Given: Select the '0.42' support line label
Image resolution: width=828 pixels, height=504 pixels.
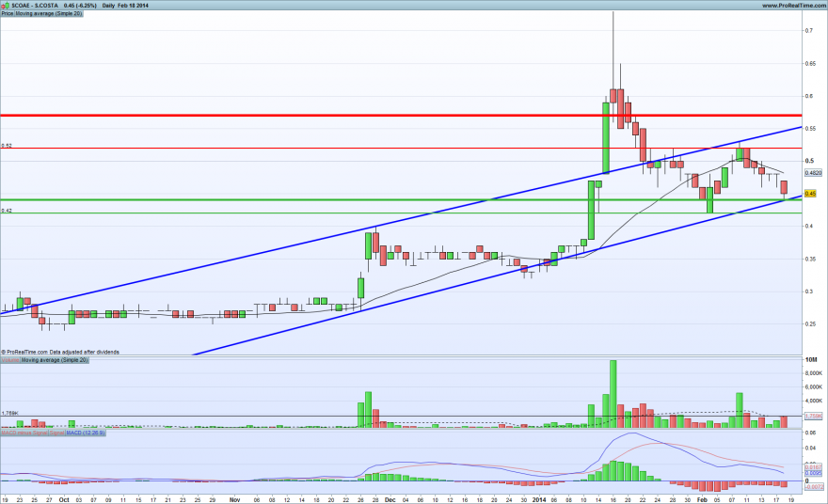Looking at the screenshot, I should (7, 210).
